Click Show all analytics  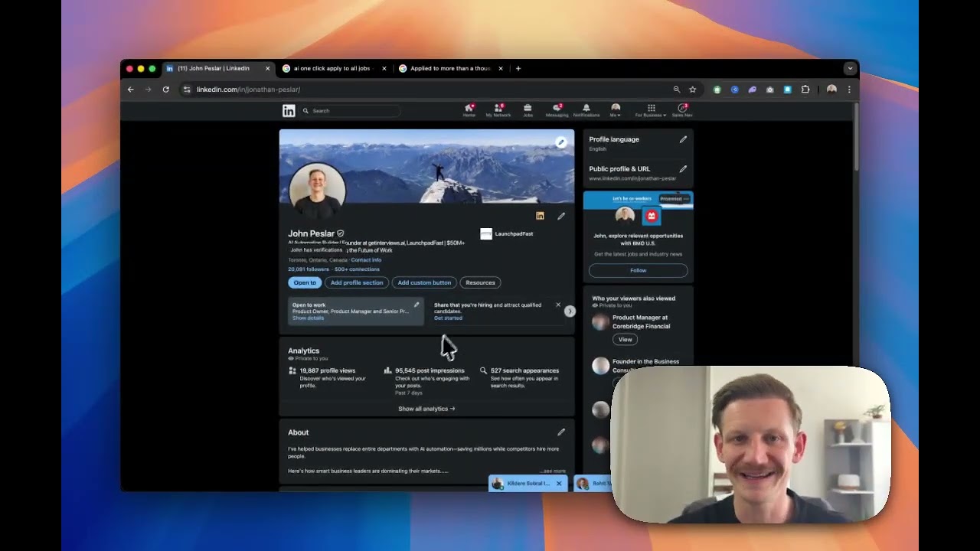click(x=426, y=409)
